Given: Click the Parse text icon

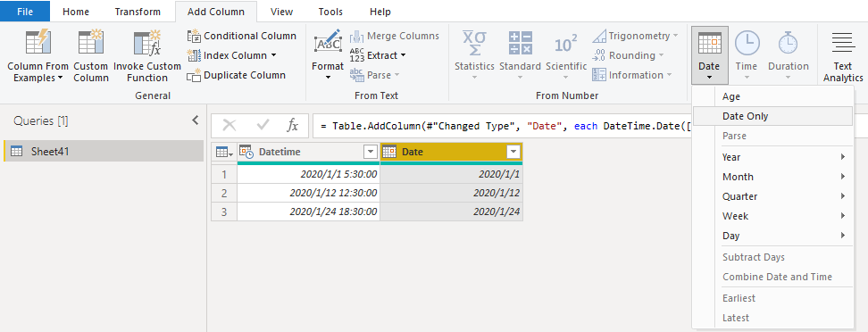Looking at the screenshot, I should click(x=357, y=75).
